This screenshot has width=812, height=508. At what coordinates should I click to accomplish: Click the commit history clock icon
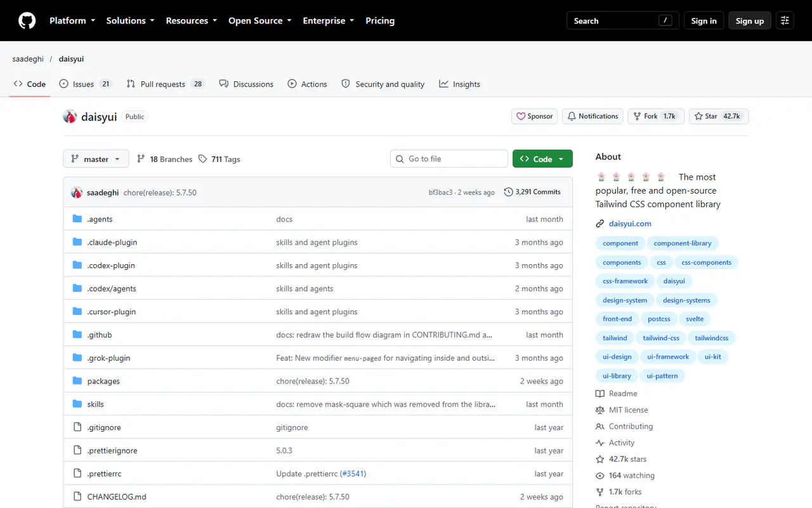coord(508,192)
